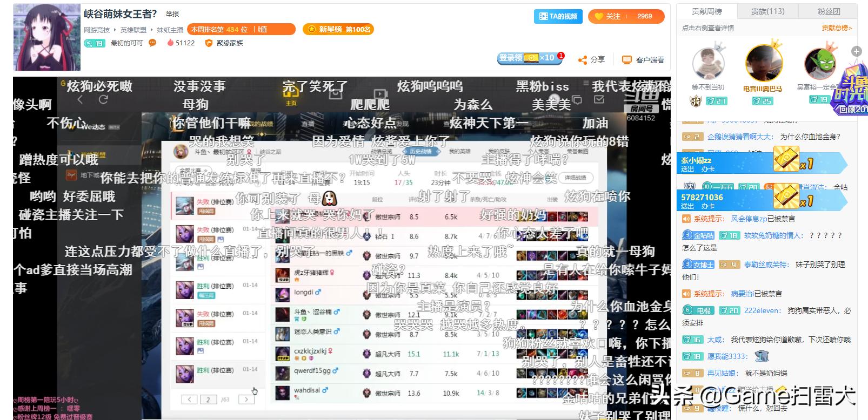Go to 英雄联盟 category breadcrumb
Image resolution: width=868 pixels, height=420 pixels.
[x=133, y=30]
